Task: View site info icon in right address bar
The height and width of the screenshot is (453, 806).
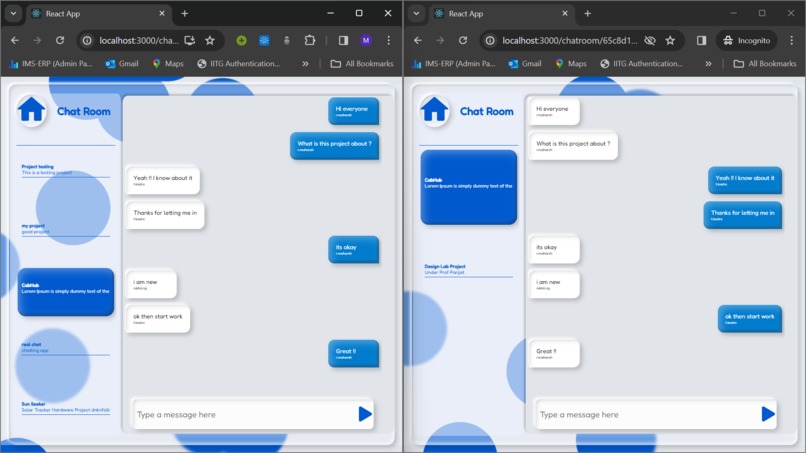Action: coord(490,40)
